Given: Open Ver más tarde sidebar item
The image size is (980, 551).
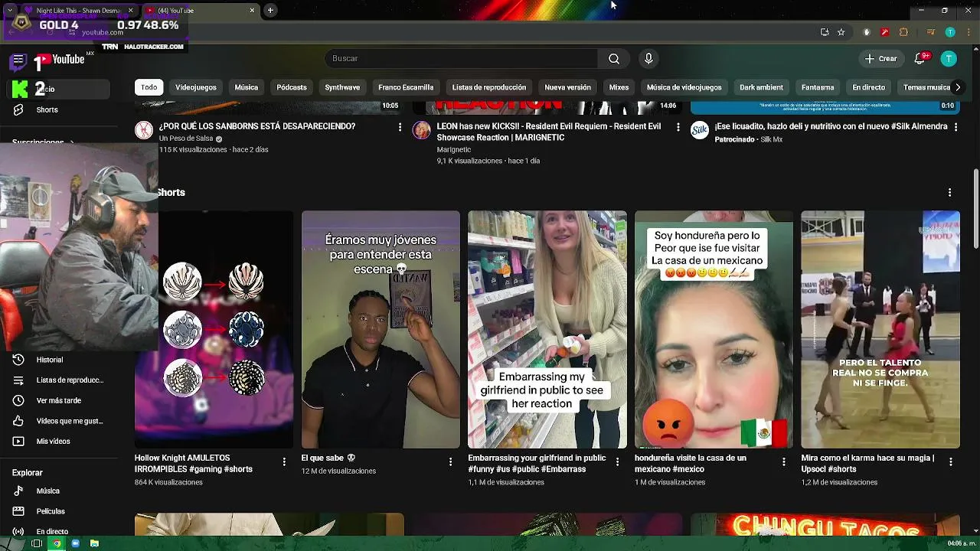Looking at the screenshot, I should (x=59, y=400).
